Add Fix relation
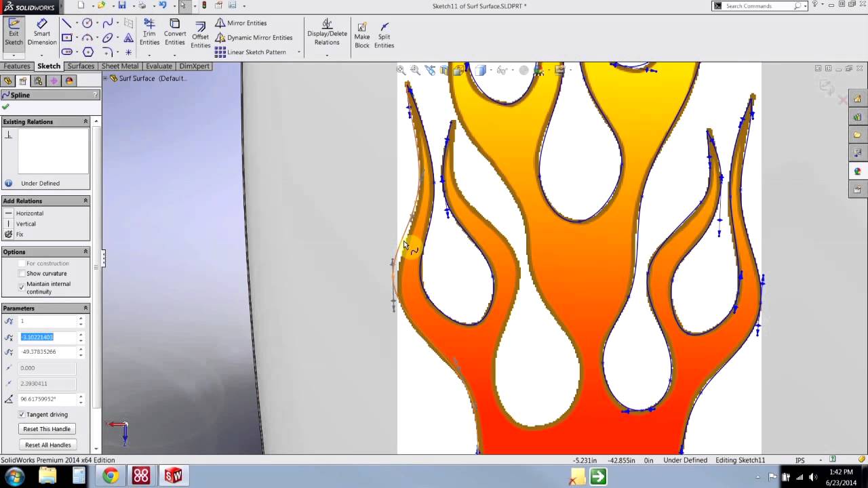 click(x=14, y=235)
